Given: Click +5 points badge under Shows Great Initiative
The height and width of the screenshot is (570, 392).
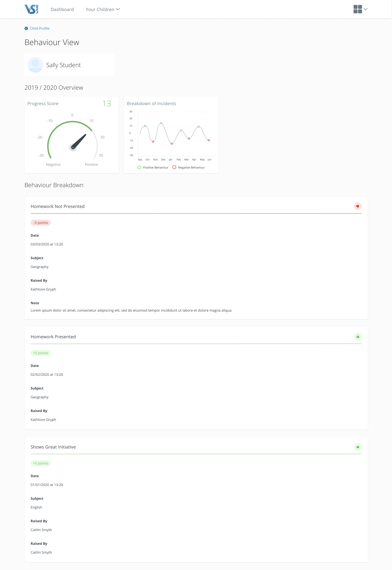Looking at the screenshot, I should pos(40,463).
